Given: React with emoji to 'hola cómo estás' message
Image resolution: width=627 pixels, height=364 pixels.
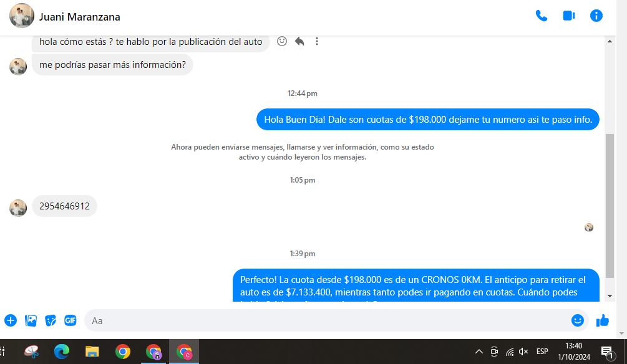Looking at the screenshot, I should pyautogui.click(x=282, y=41).
